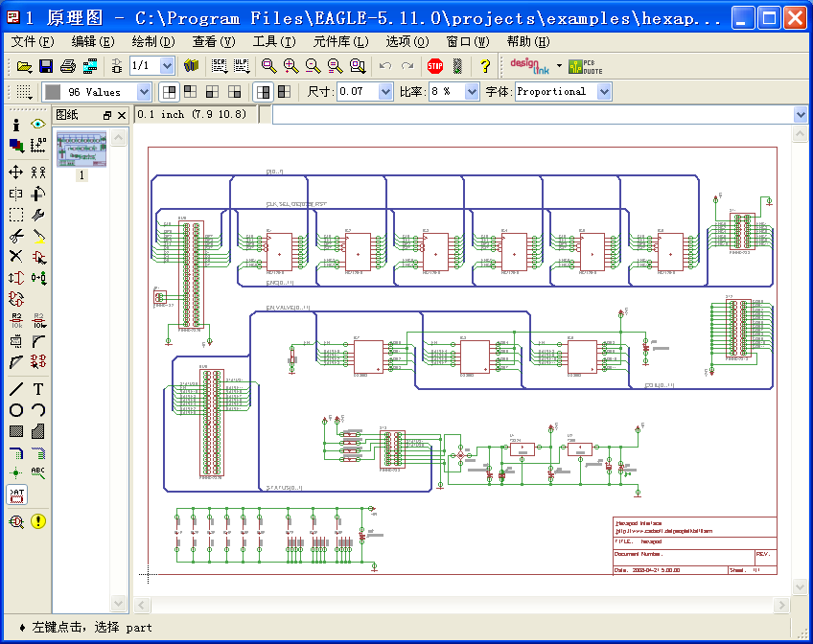The width and height of the screenshot is (813, 644).
Task: Select the Delete tool (X icon)
Action: tap(16, 257)
